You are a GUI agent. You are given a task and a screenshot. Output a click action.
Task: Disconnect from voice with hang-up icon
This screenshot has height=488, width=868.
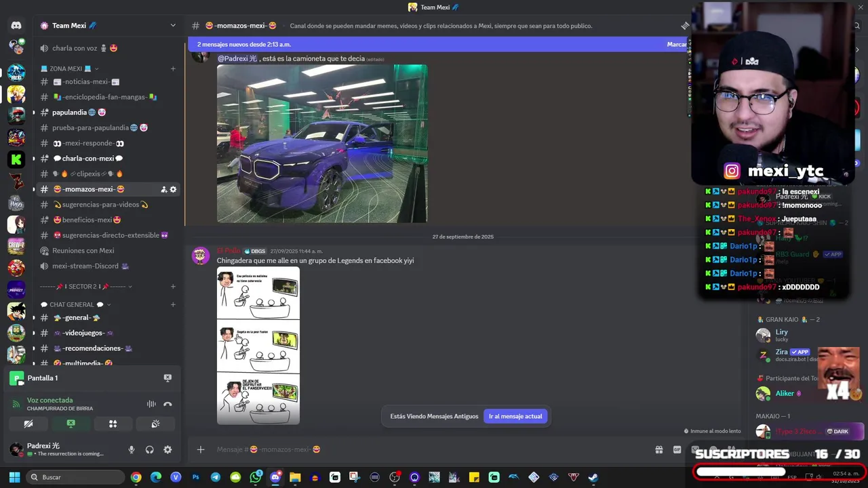[167, 404]
